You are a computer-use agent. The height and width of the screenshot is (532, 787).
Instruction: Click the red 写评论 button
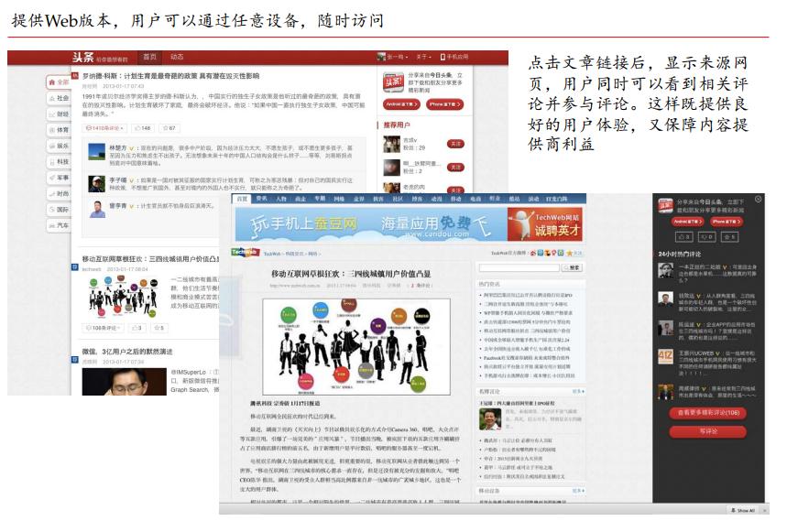(708, 431)
